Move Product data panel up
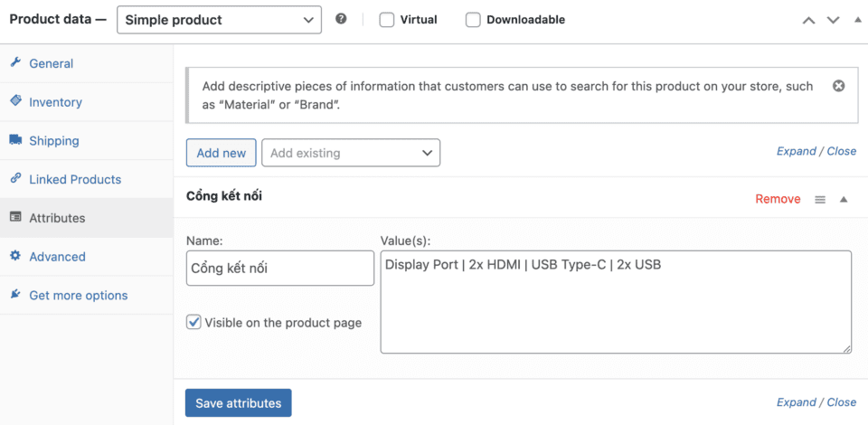This screenshot has height=425, width=868. click(x=808, y=20)
